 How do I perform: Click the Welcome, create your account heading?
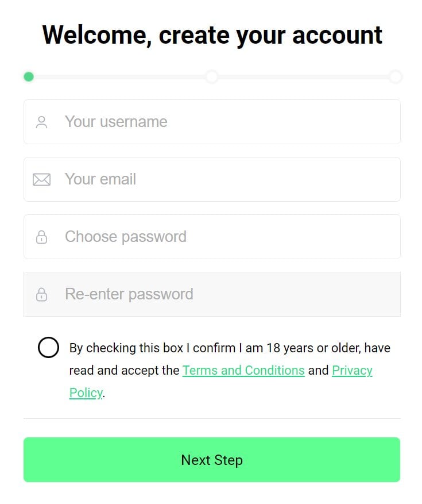click(x=211, y=34)
